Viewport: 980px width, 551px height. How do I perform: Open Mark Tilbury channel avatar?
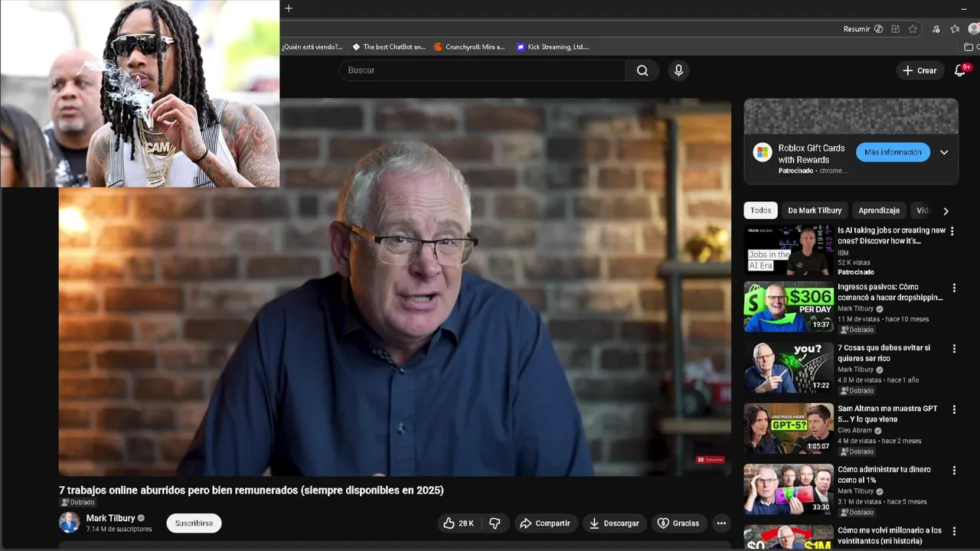pos(69,523)
